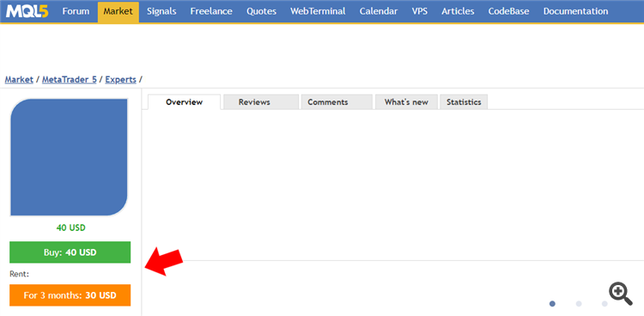Click the green 40 USD price text
Image resolution: width=644 pixels, height=316 pixels.
pyautogui.click(x=70, y=228)
